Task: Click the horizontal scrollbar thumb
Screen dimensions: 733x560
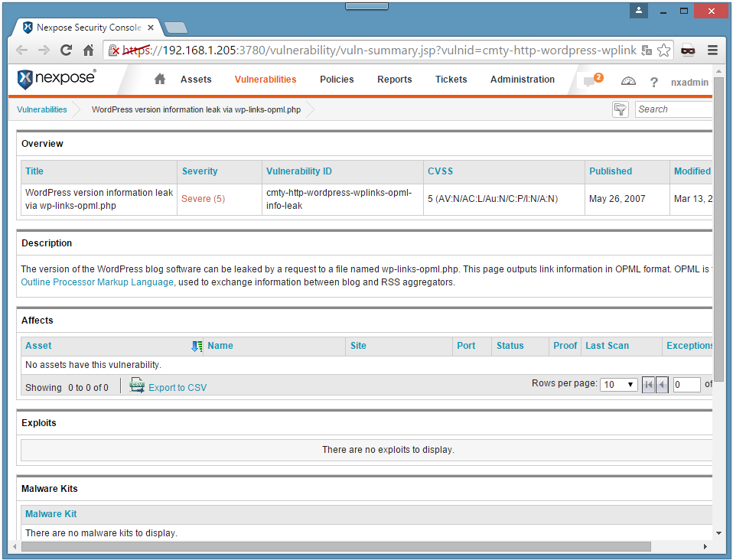Action: 336,546
